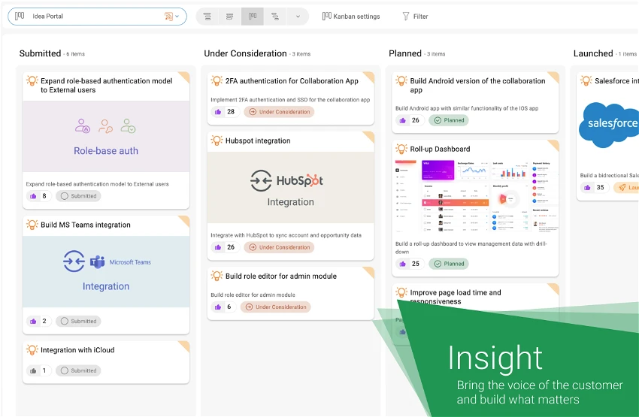
Task: Click the Planned column header
Action: pyautogui.click(x=405, y=53)
